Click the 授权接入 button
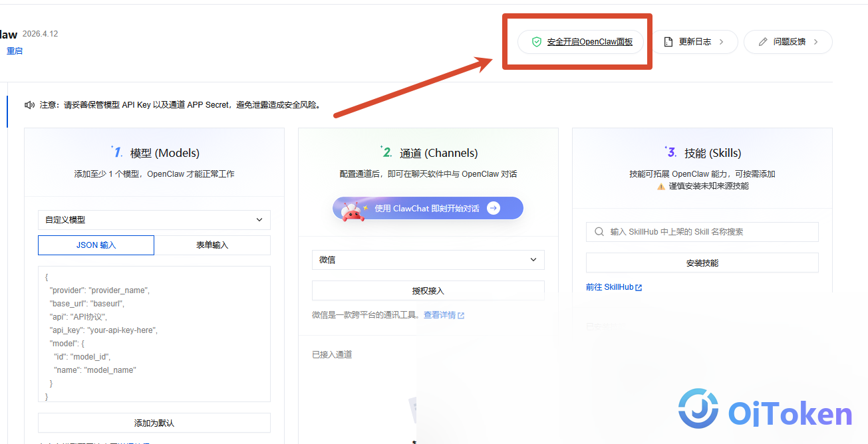Viewport: 868px width, 444px height. [x=428, y=290]
